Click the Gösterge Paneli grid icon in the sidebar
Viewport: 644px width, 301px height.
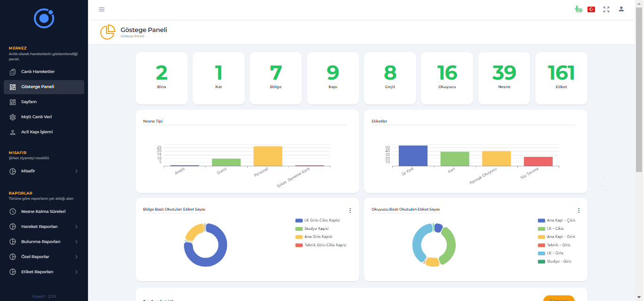pyautogui.click(x=13, y=87)
